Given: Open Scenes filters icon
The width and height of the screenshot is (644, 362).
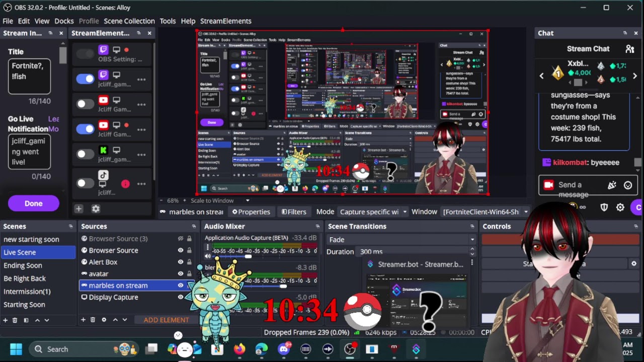Looking at the screenshot, I should click(26, 320).
